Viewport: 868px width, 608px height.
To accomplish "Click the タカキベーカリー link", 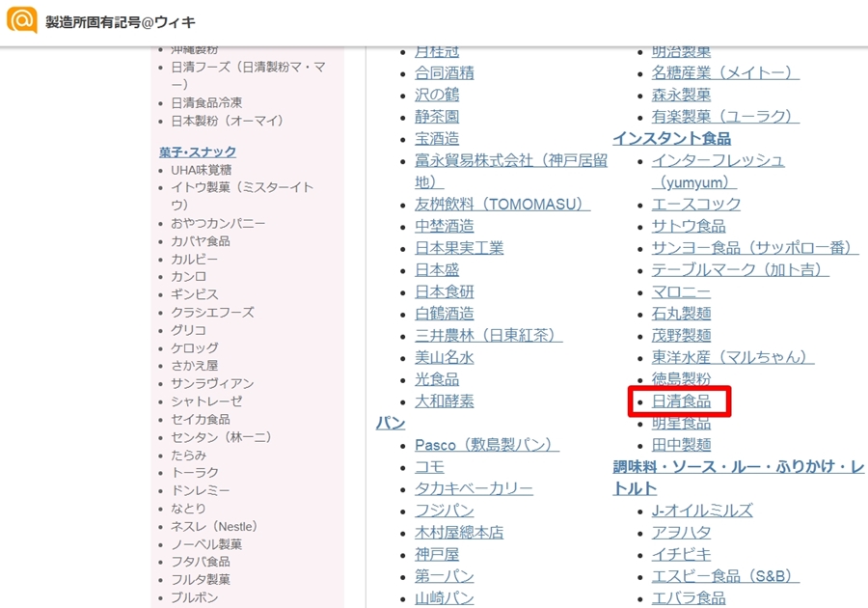I will pos(474,488).
